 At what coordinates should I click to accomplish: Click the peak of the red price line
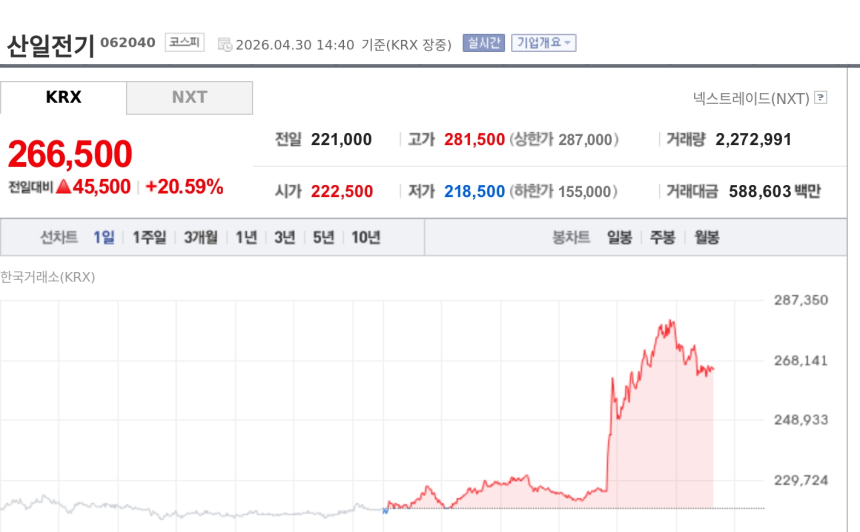tap(672, 321)
